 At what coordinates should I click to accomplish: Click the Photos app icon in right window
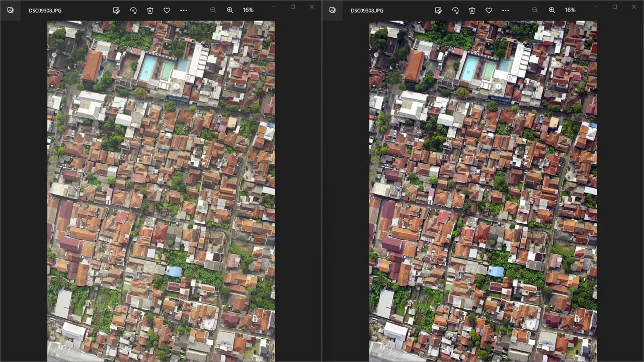coord(332,10)
